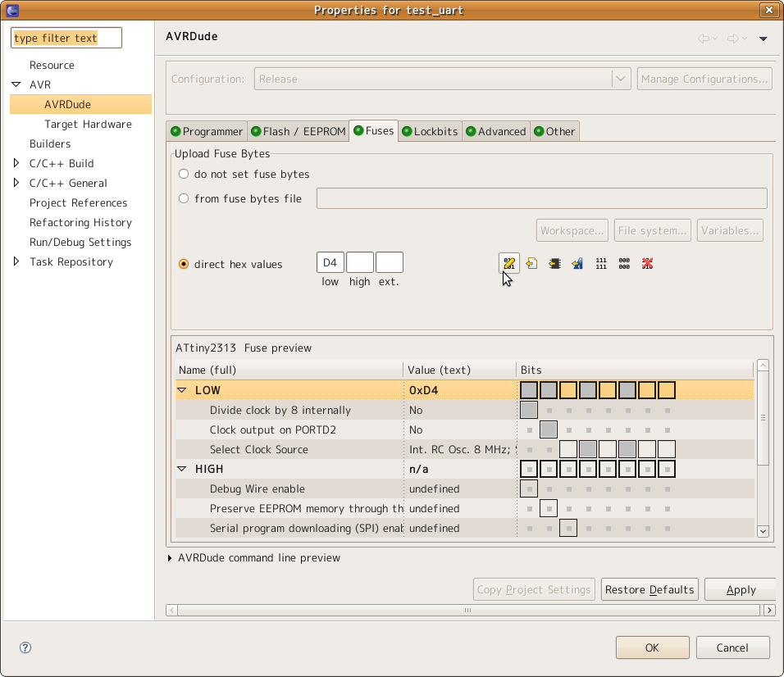Click the Apply button

[741, 589]
